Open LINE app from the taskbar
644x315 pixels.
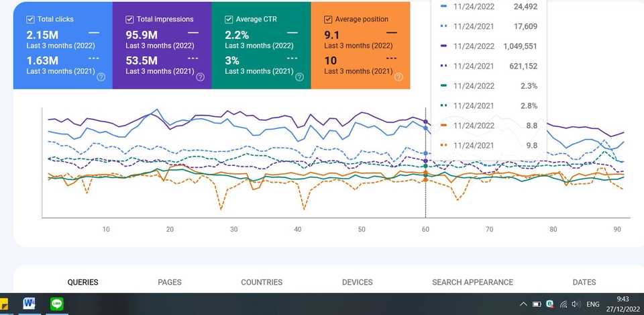57,304
